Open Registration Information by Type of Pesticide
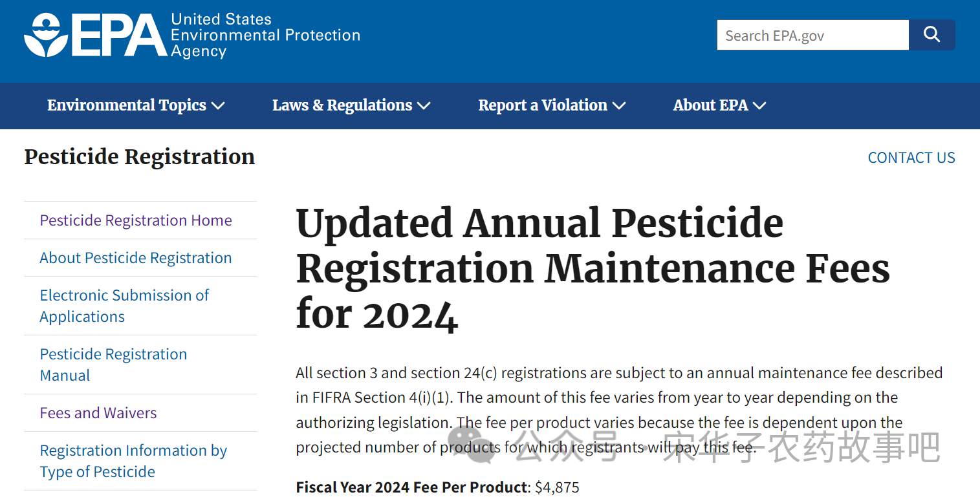 click(133, 461)
